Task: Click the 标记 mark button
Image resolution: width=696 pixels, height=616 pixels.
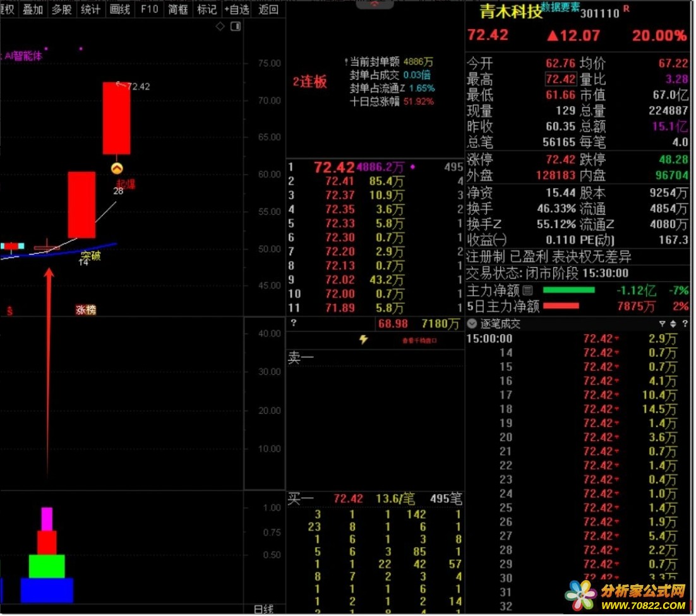Action: [x=207, y=9]
